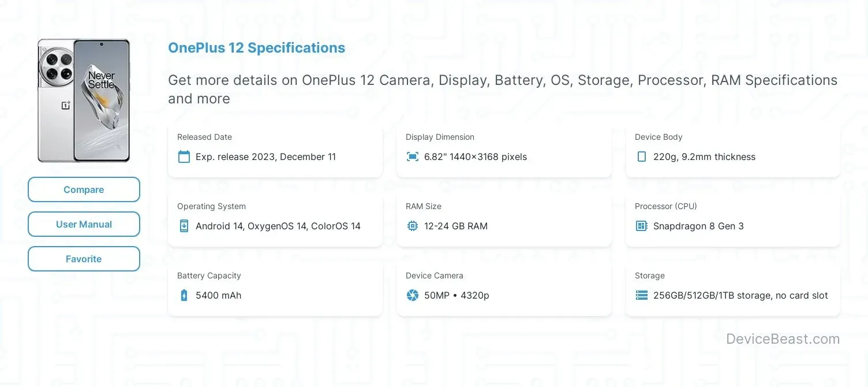Click the battery icon beside 5400 mAh

(184, 295)
